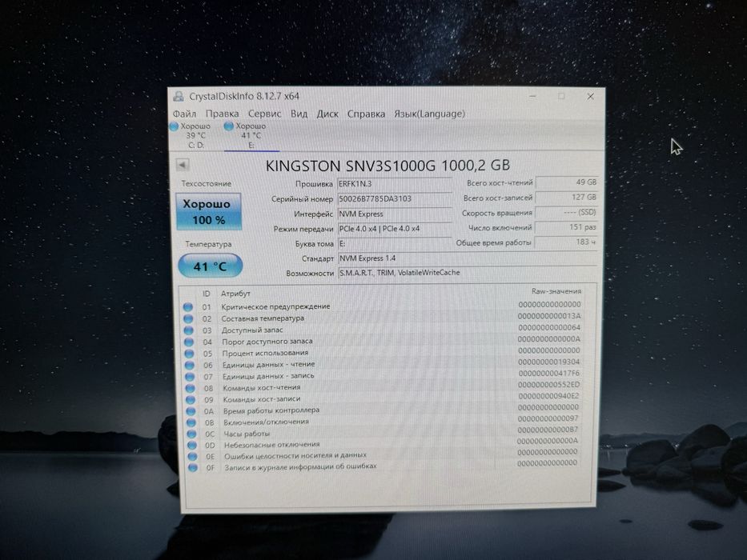Viewport: 747px width, 560px height.
Task: Click the Буква тома field E:
Action: [395, 243]
